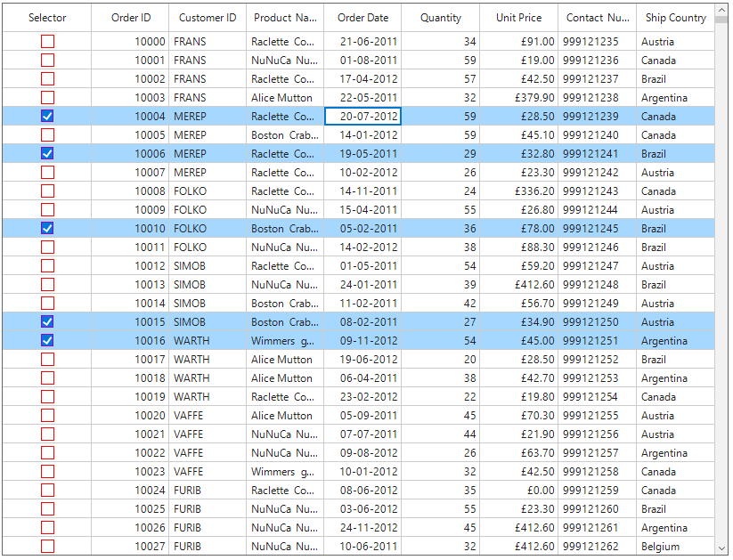Sort by the Ship Country column header
Viewport: 733px width, 560px height.
tap(675, 18)
